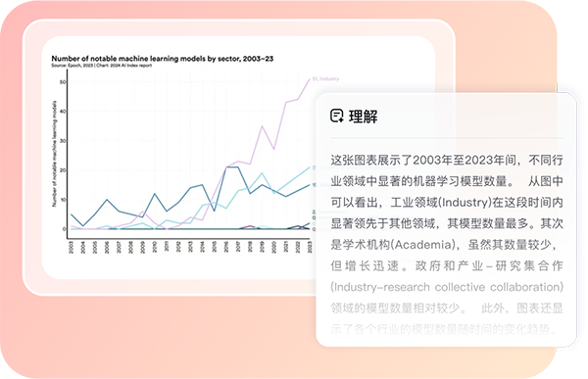Viewport: 588px width, 379px height.
Task: Click the 10 tick on the y-axis
Action: pyautogui.click(x=63, y=200)
